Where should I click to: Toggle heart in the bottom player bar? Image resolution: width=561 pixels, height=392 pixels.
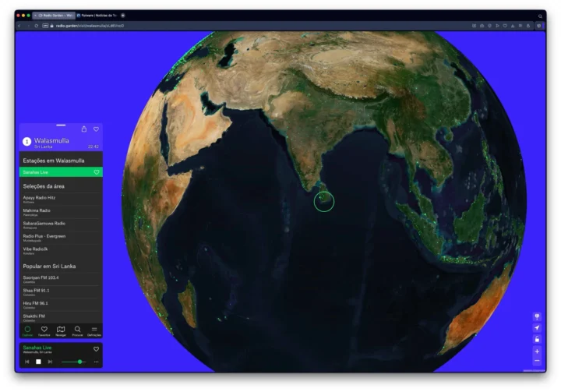[96, 348]
